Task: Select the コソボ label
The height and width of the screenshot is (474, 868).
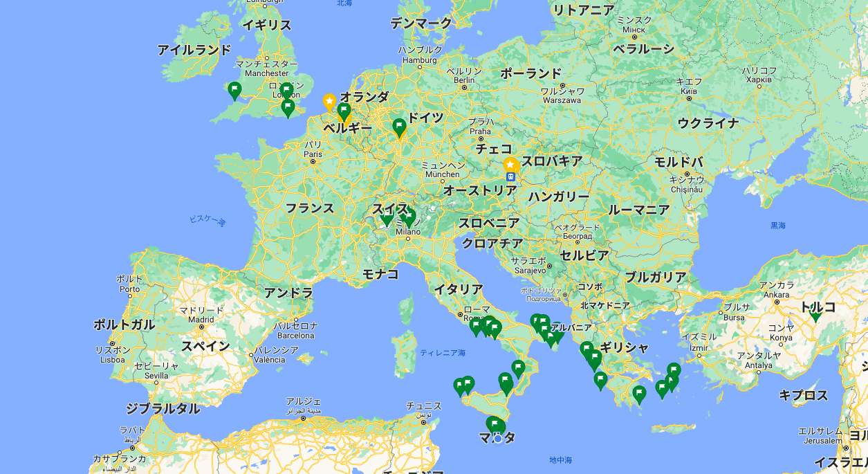Action: (590, 286)
